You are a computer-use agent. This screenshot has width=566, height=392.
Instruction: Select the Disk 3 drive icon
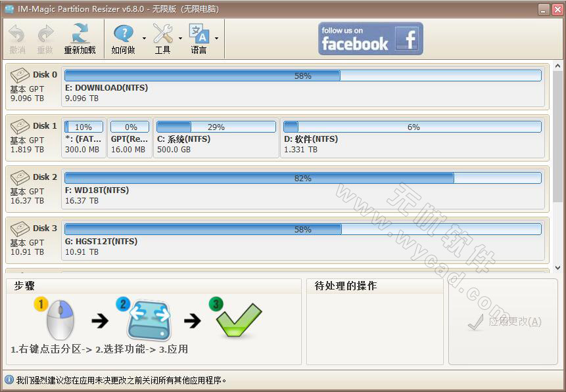click(20, 229)
